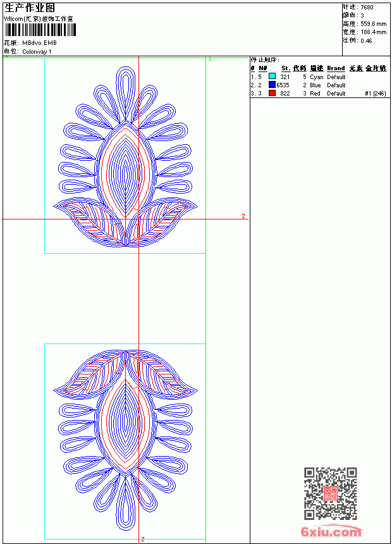Click the 559.6 mm height value

pos(373,24)
